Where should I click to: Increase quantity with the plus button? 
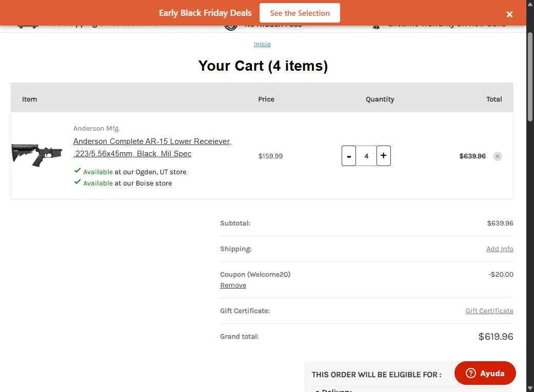[384, 156]
